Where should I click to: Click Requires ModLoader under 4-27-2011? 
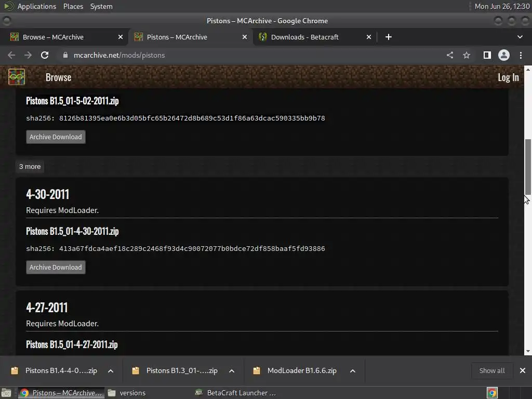click(62, 324)
